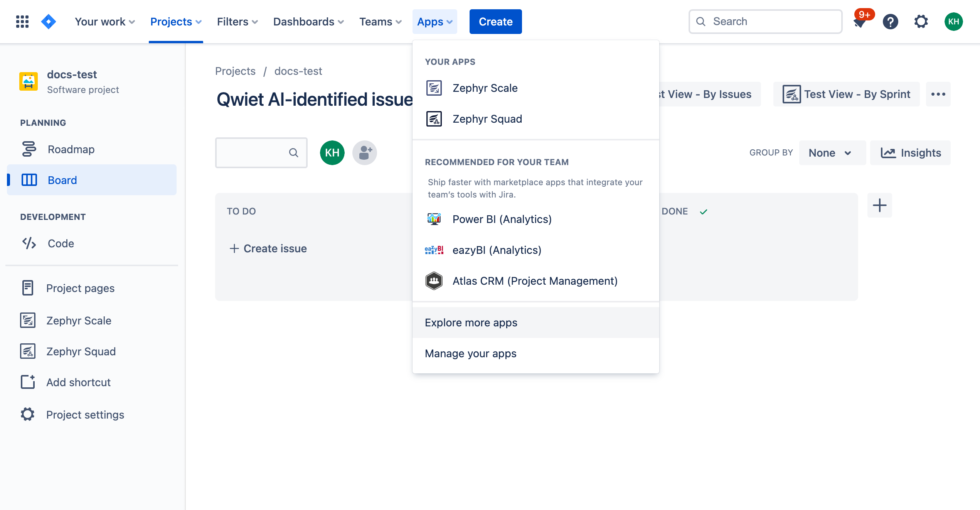Click the top Search field
Screen dimensions: 980x510
(x=765, y=22)
